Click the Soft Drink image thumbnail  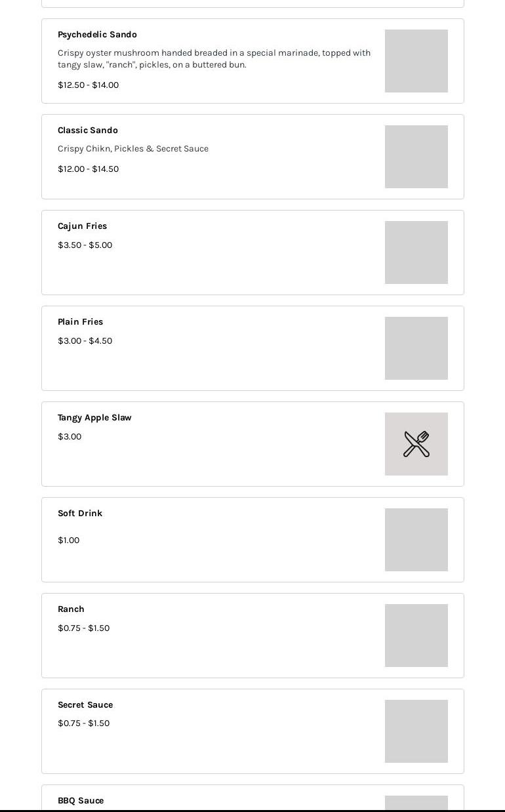point(416,540)
